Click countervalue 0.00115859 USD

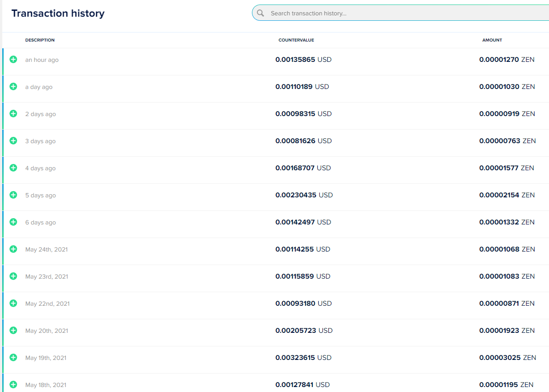303,276
